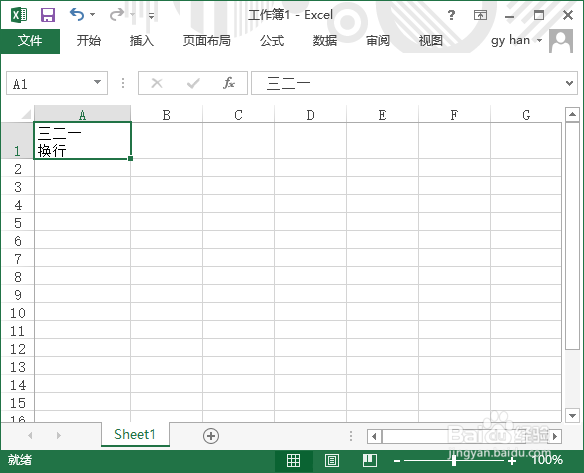Screen dimensions: 584x473
Task: Select row 15 header
Action: [17, 403]
